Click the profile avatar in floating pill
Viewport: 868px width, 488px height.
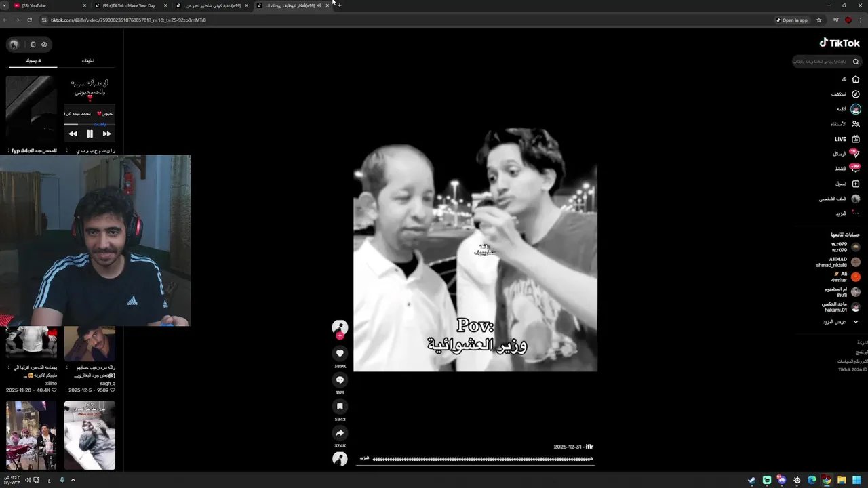(x=14, y=45)
